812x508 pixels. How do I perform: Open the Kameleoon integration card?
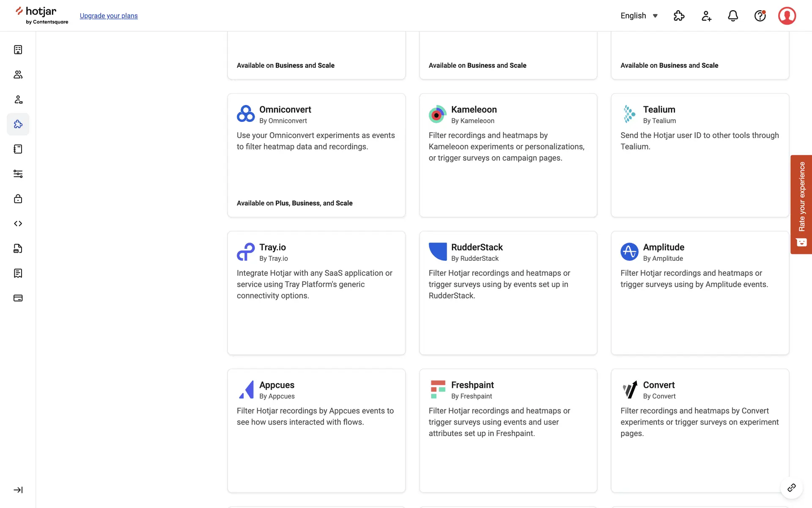click(508, 155)
